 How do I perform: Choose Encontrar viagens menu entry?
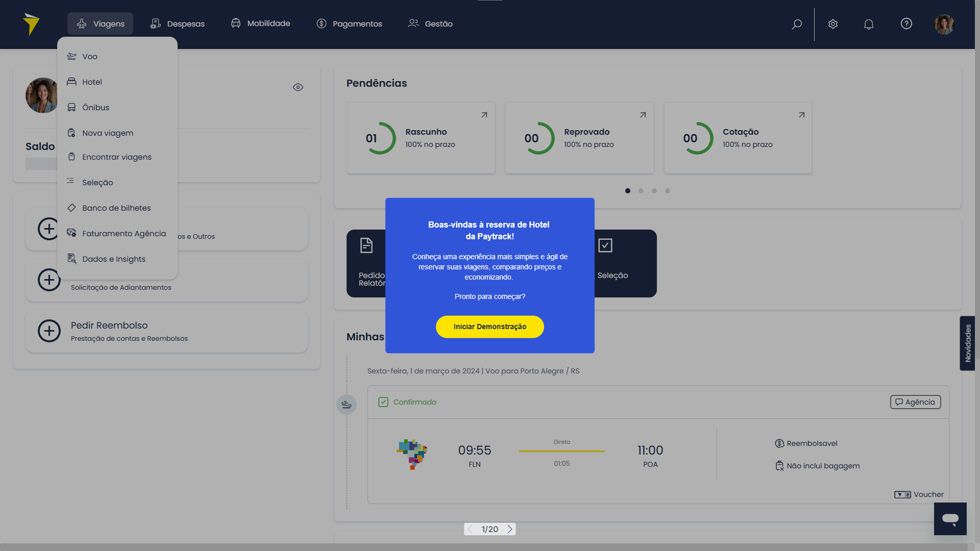(x=117, y=157)
